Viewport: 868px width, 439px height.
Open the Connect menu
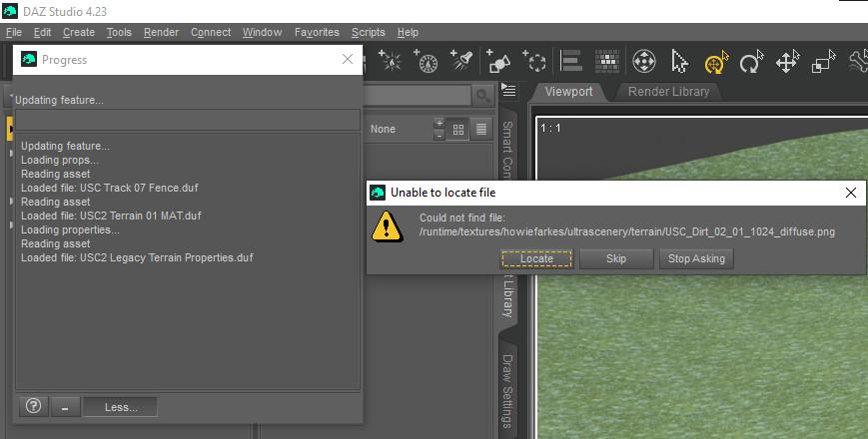(211, 32)
